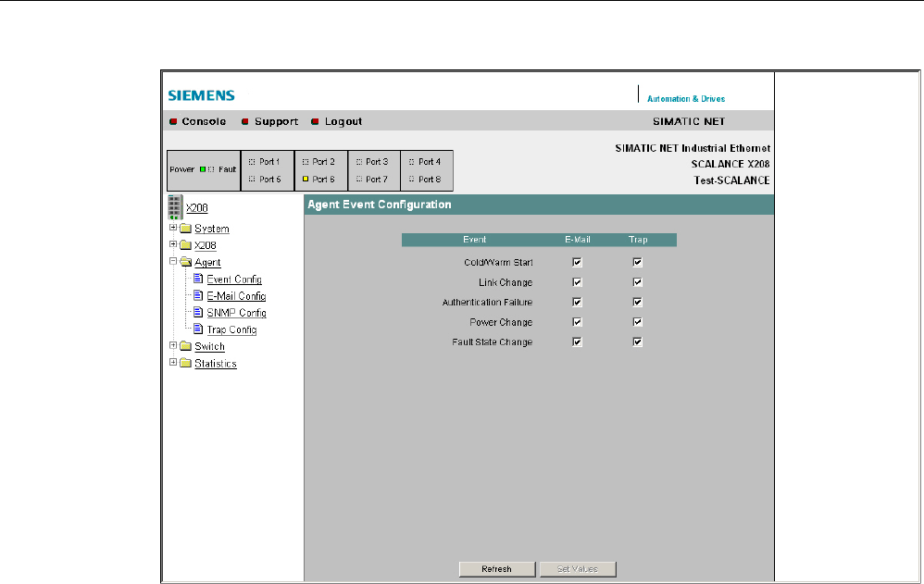Open the Agent tree link

(x=207, y=263)
